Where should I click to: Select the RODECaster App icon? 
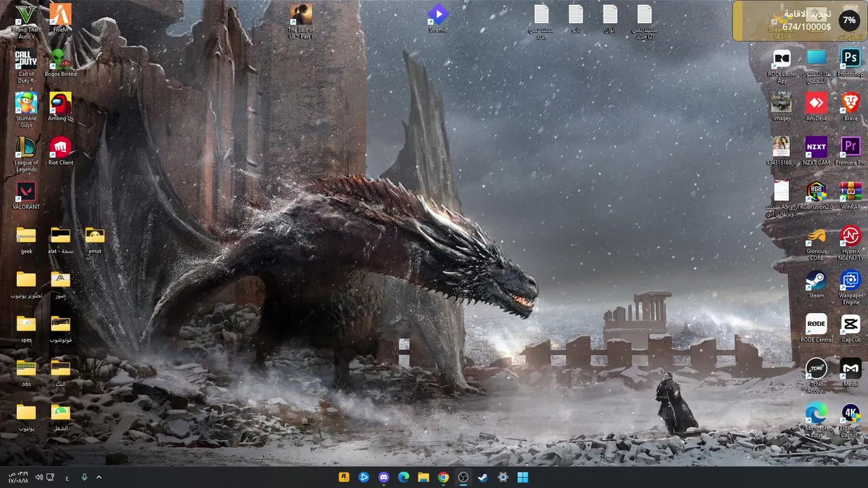(782, 66)
